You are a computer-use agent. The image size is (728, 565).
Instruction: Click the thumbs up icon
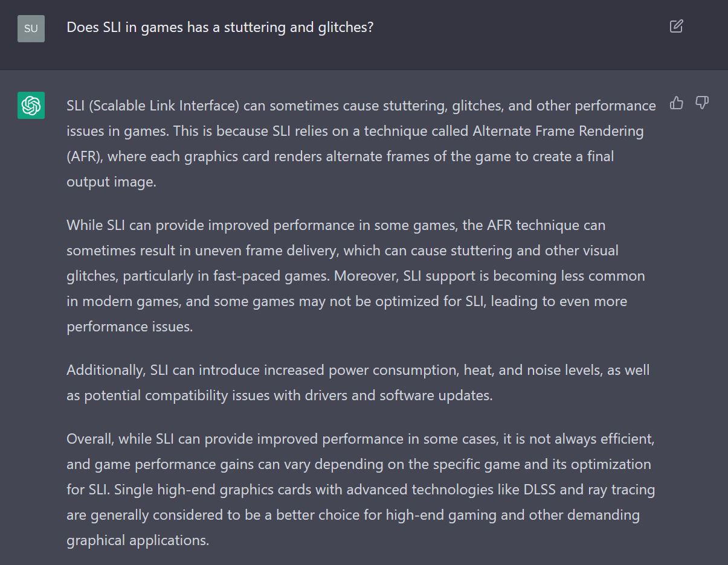pyautogui.click(x=677, y=103)
